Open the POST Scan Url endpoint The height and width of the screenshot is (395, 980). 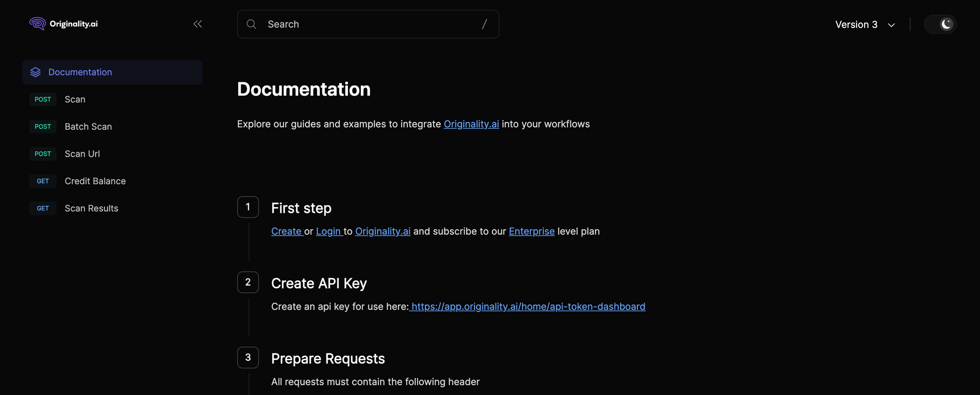click(112, 154)
